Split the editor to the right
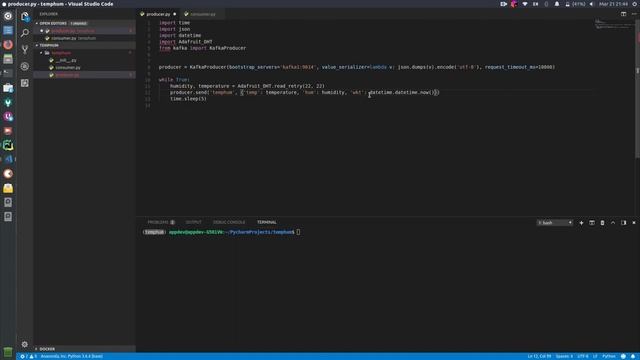 tap(623, 14)
